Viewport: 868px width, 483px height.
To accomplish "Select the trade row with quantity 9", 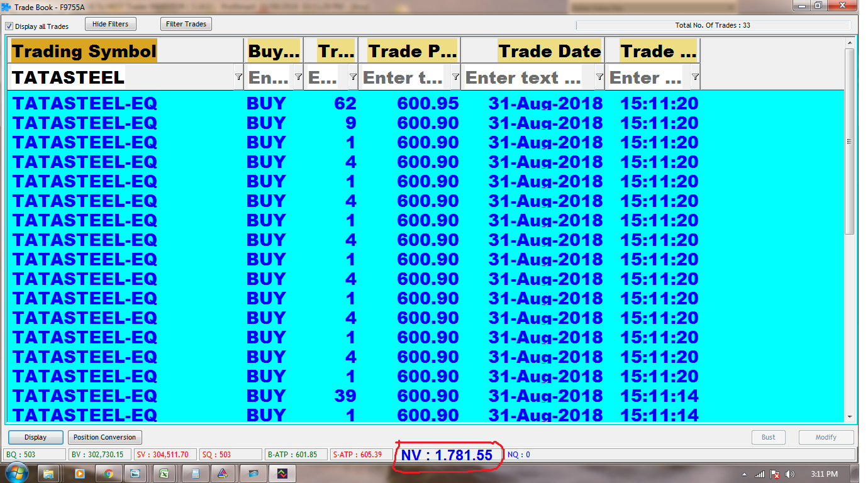I will tap(425, 123).
